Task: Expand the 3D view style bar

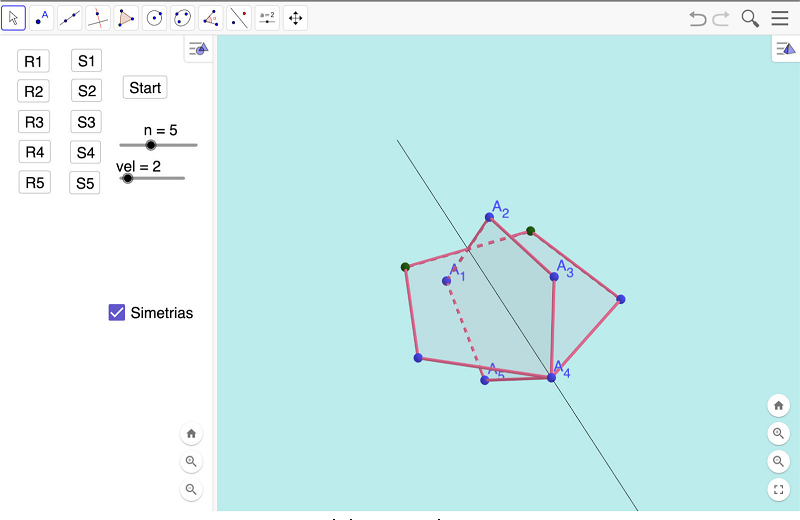Action: click(785, 49)
